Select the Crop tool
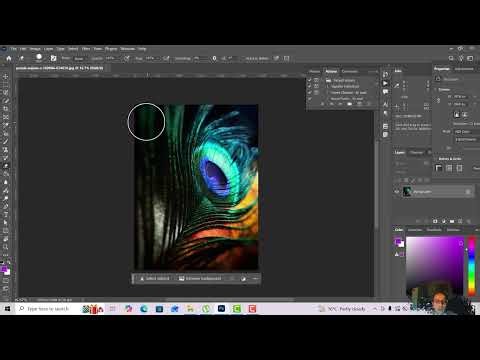The image size is (480, 360). click(x=6, y=109)
